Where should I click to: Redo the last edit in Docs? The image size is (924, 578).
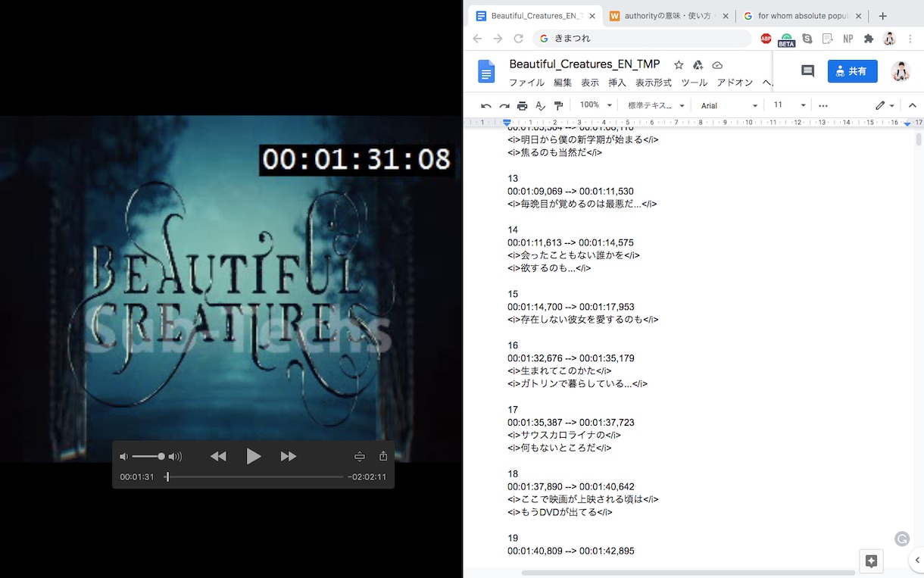(504, 106)
